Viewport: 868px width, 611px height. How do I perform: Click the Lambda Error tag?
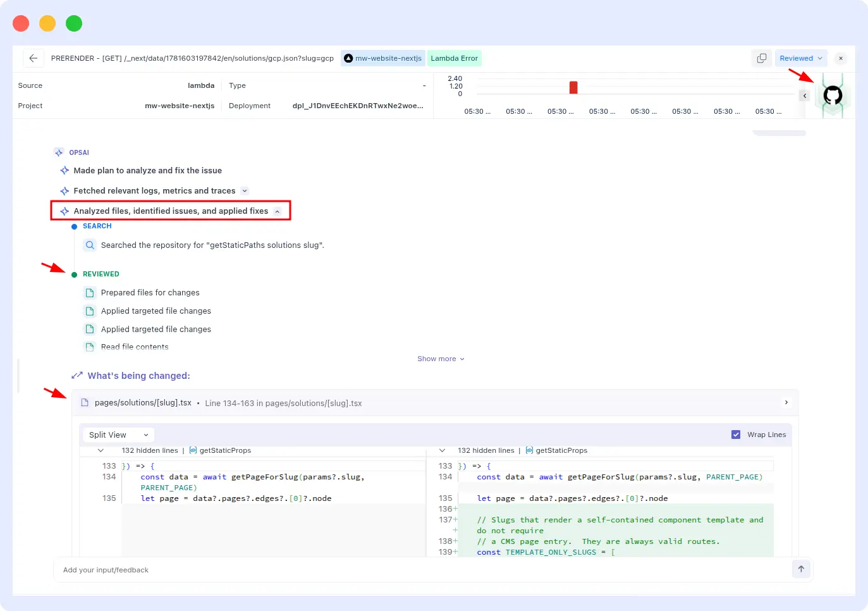click(454, 58)
